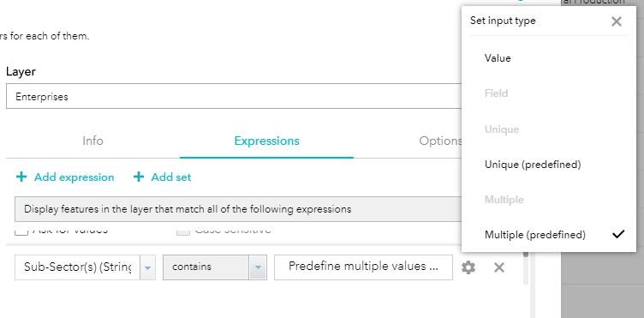
Task: Select Multiple (predefined) input type
Action: click(x=534, y=235)
